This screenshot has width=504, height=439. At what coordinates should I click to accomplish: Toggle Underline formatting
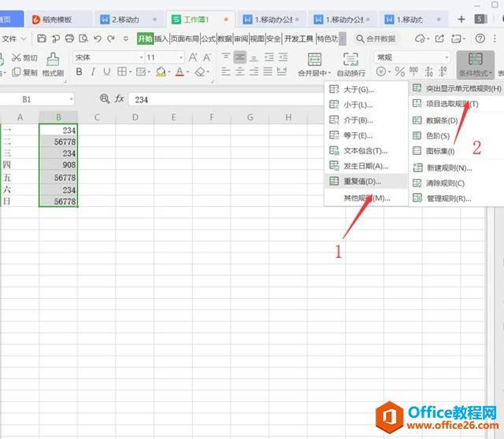(107, 72)
